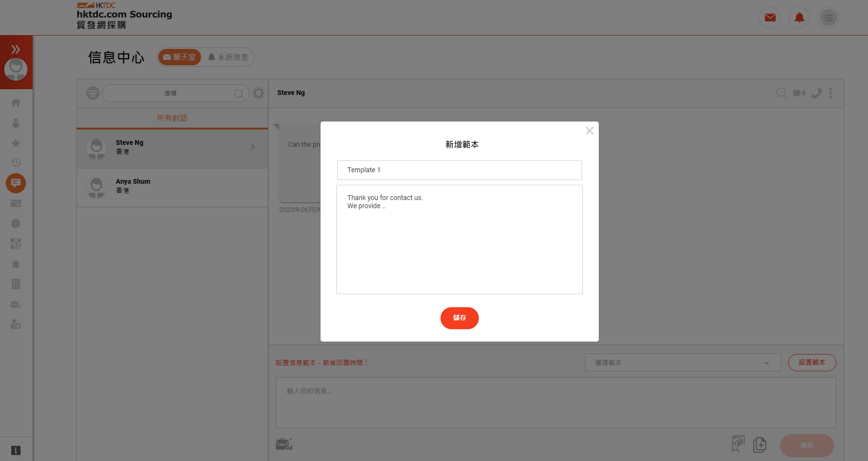The width and height of the screenshot is (868, 461).
Task: Expand arrow on Steve Ng row
Action: (x=253, y=147)
